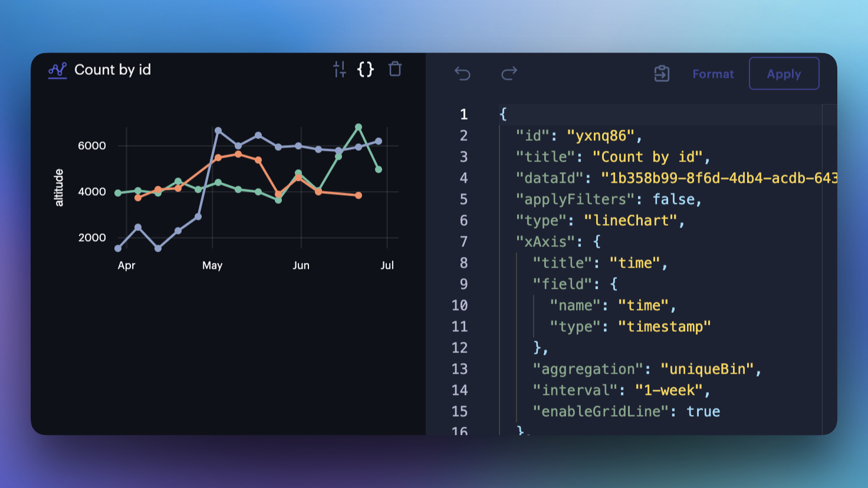Click the false value of applyFilters
868x488 pixels.
(673, 200)
